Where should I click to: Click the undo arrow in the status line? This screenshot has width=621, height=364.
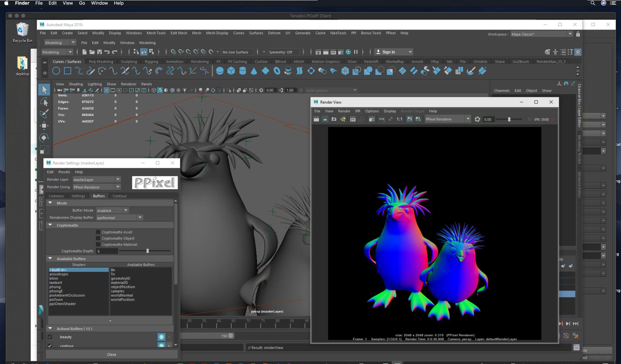pos(107,52)
